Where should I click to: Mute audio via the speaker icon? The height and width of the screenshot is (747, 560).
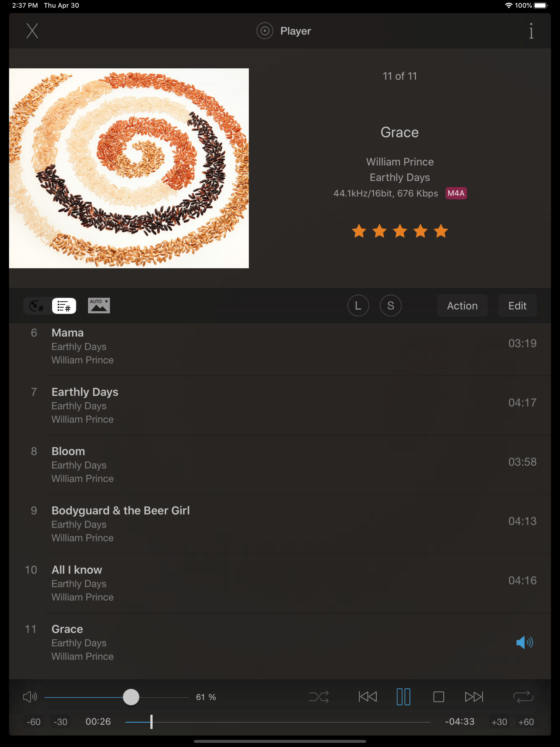coord(30,697)
